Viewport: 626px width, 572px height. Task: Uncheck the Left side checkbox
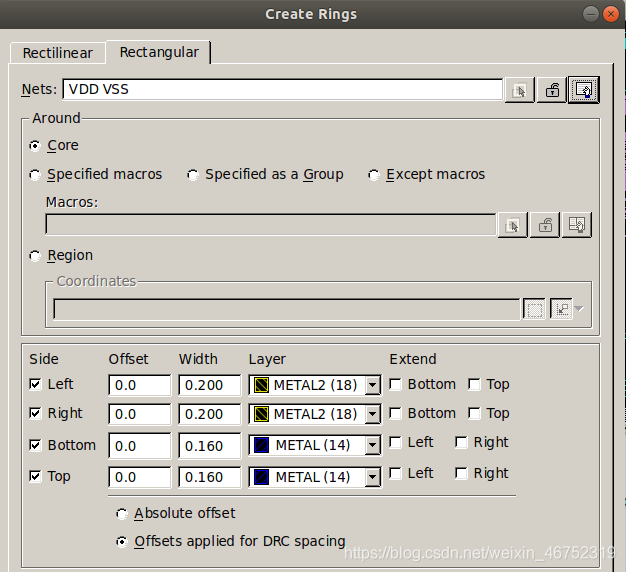pos(36,384)
